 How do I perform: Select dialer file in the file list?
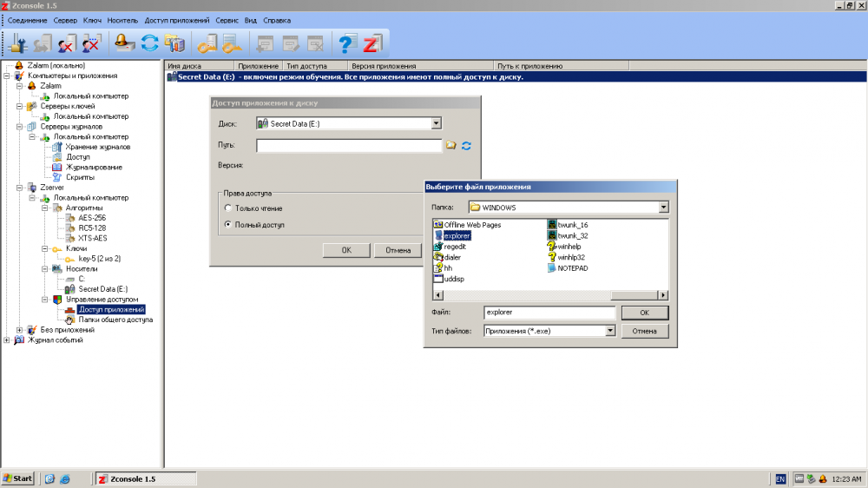tap(448, 257)
